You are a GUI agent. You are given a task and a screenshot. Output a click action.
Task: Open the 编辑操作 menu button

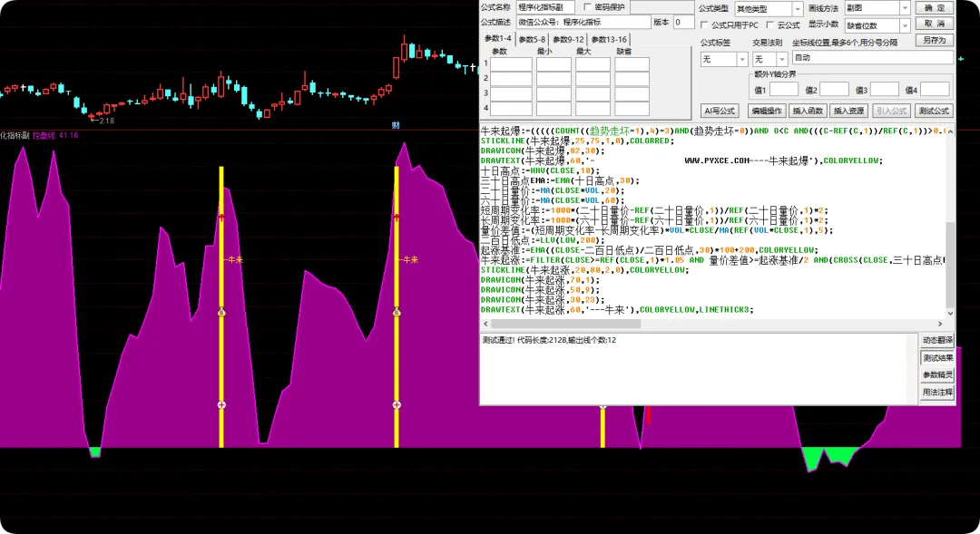pyautogui.click(x=767, y=111)
